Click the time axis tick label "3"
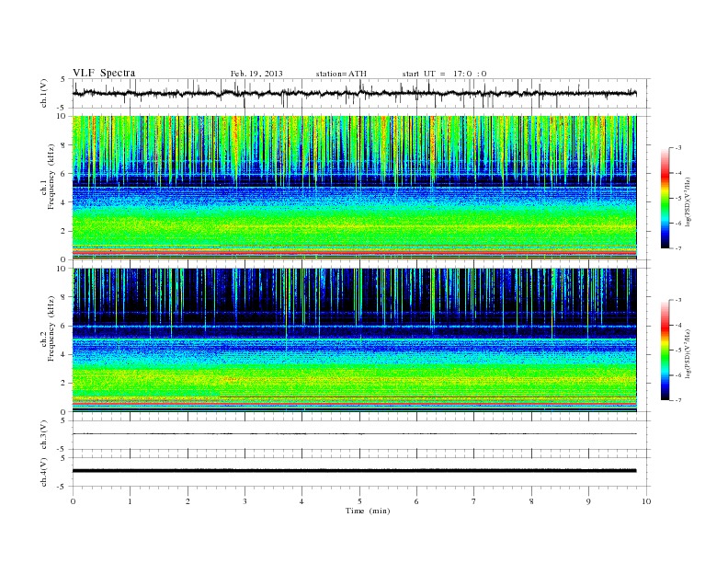This screenshot has width=728, height=563. 245,501
